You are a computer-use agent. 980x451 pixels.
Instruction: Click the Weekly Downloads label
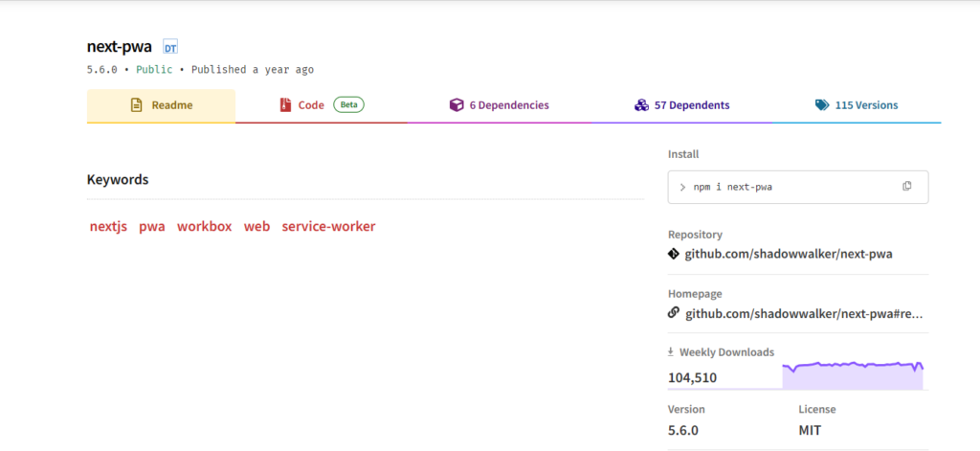(x=727, y=352)
